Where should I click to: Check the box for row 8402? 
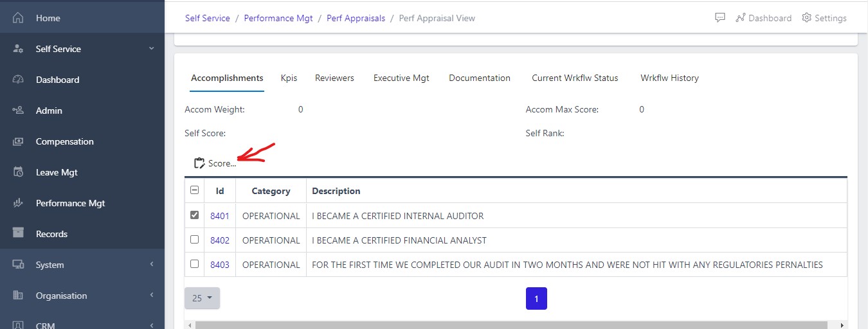(x=195, y=240)
